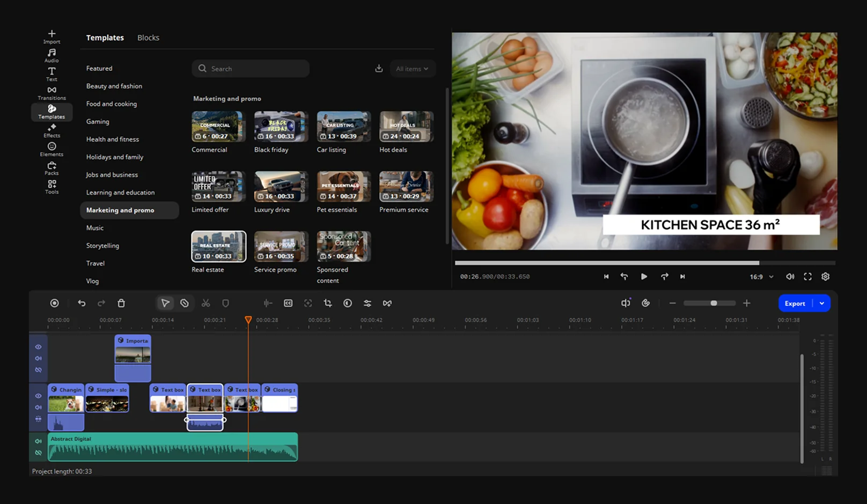Open the Packs panel
This screenshot has width=867, height=504.
(52, 168)
